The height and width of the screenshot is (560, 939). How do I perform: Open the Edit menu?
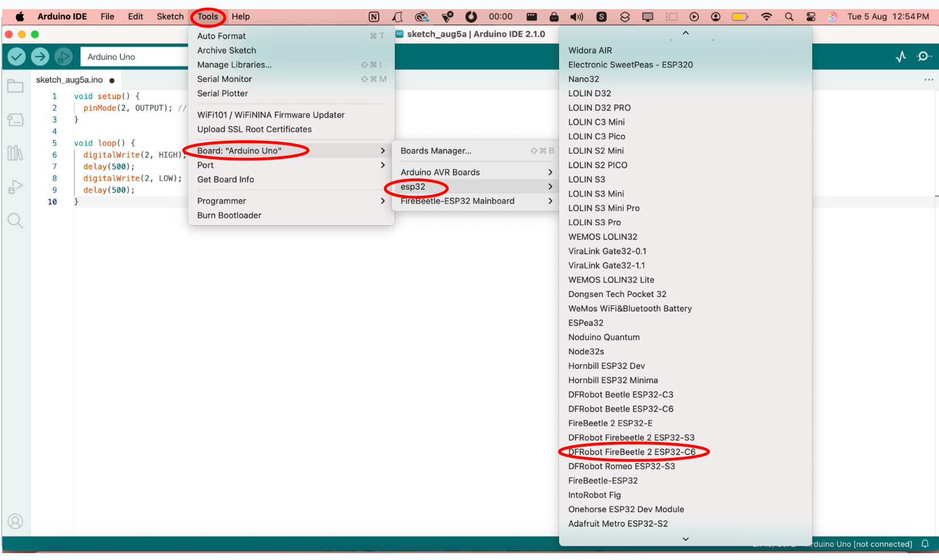point(136,17)
